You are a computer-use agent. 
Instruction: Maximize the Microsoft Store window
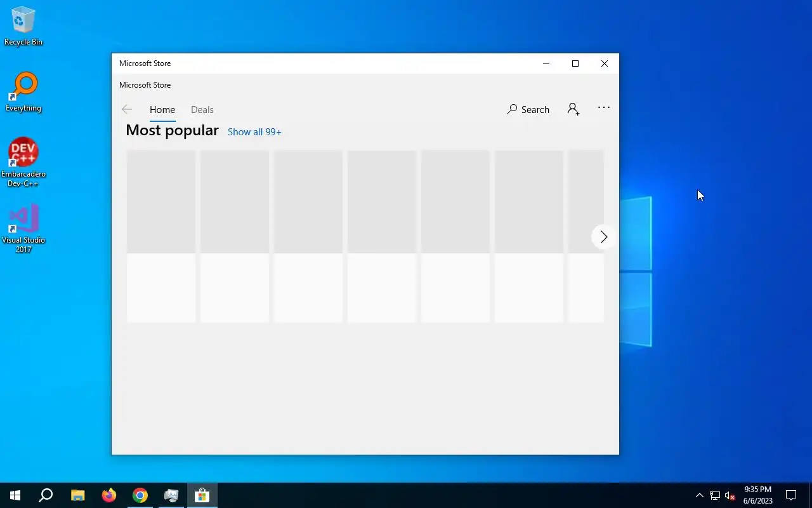point(575,63)
